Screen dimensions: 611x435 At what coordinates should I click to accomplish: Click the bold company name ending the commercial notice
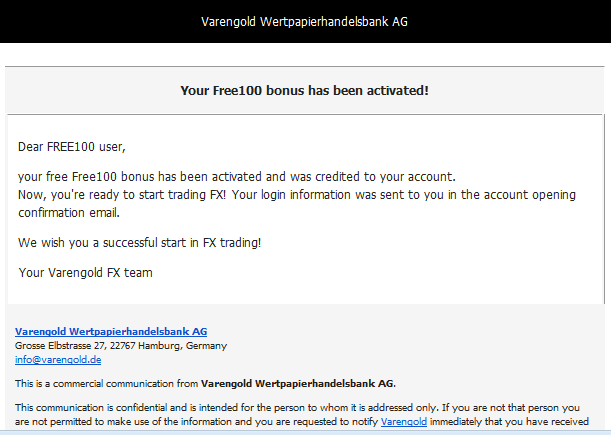[x=298, y=384]
